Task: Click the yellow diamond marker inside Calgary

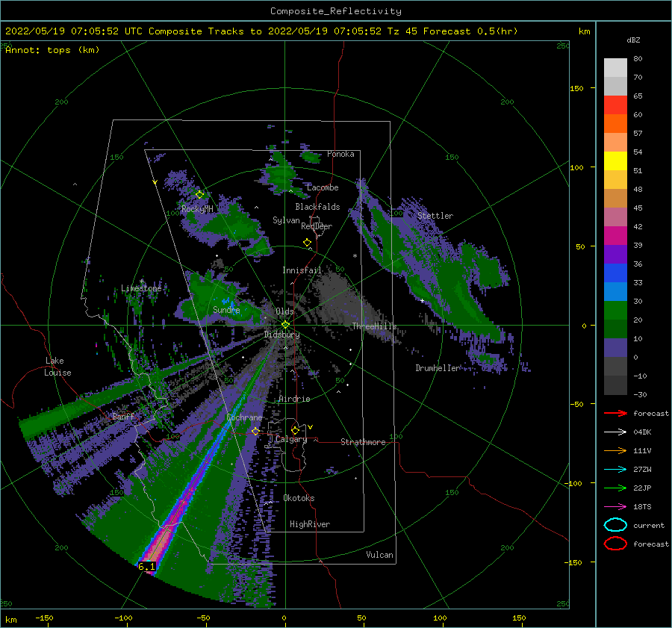Action: pos(295,430)
